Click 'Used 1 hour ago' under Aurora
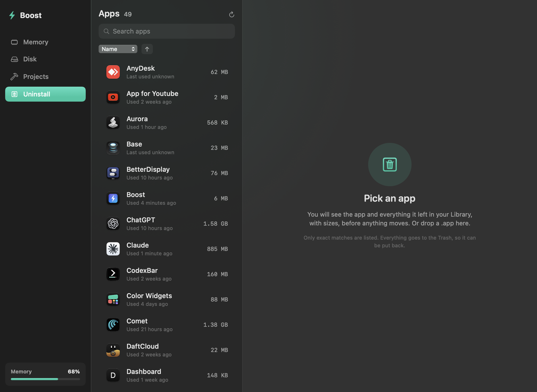 [146, 127]
